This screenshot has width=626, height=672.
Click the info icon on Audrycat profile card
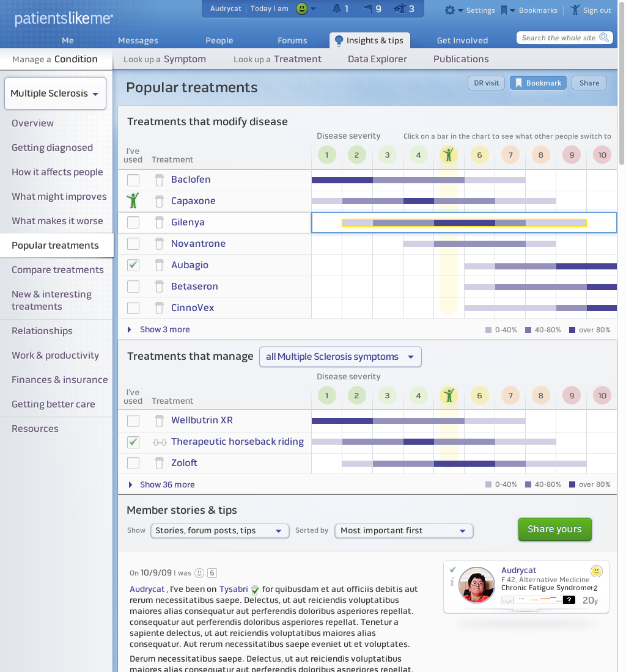tap(452, 582)
